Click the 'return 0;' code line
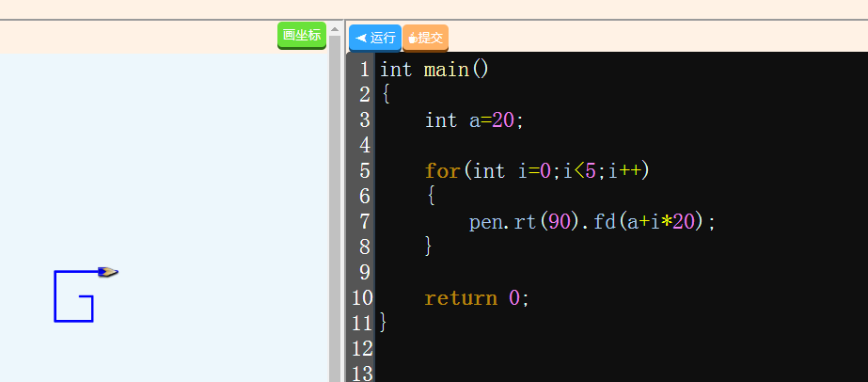The image size is (868, 382). [x=477, y=298]
